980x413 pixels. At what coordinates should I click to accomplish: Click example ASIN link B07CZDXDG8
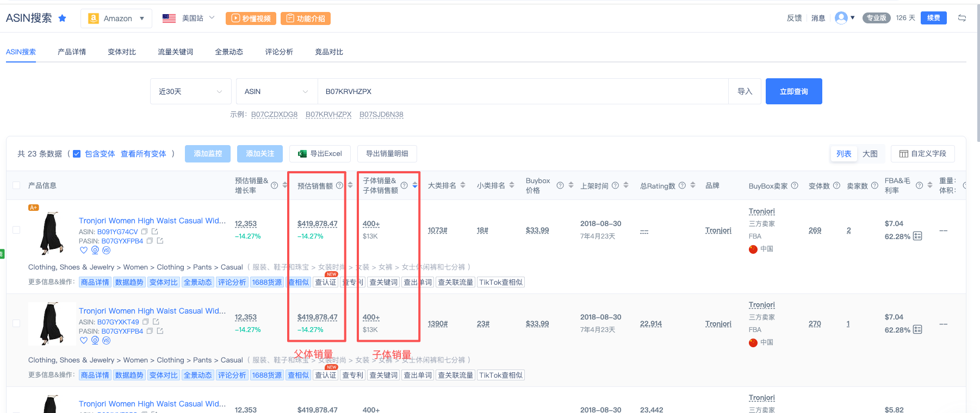pyautogui.click(x=274, y=115)
